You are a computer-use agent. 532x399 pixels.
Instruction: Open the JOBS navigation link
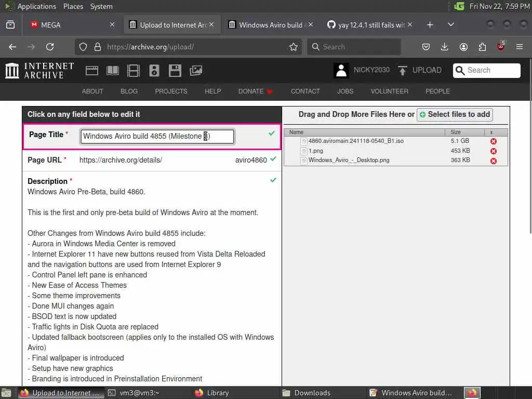click(345, 91)
